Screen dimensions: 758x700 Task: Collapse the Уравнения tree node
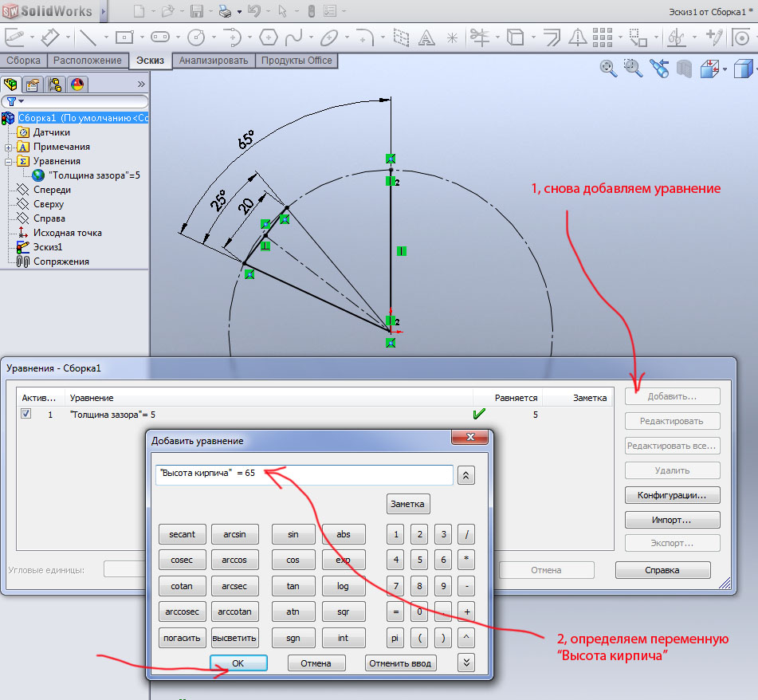pos(8,161)
